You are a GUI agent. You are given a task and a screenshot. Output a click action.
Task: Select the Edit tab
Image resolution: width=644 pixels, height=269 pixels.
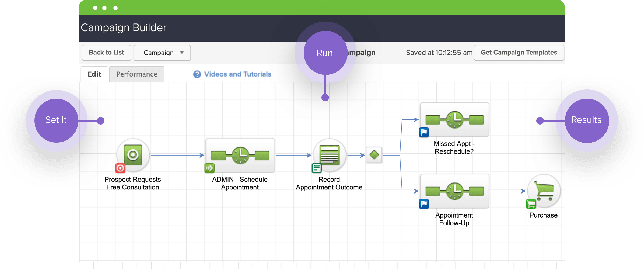(94, 74)
